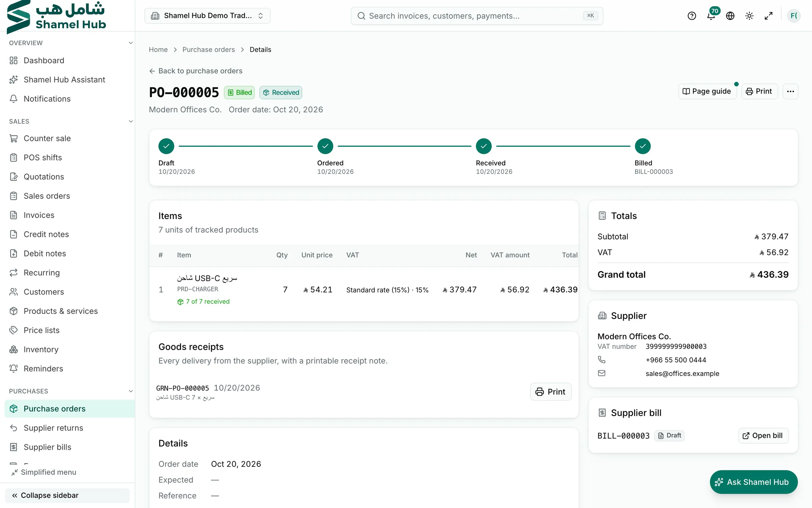This screenshot has width=812, height=508.
Task: Toggle light/dark theme sun icon
Action: pos(749,16)
